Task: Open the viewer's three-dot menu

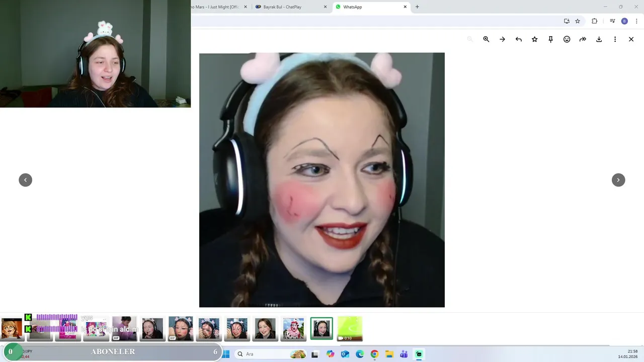Action: tap(615, 39)
